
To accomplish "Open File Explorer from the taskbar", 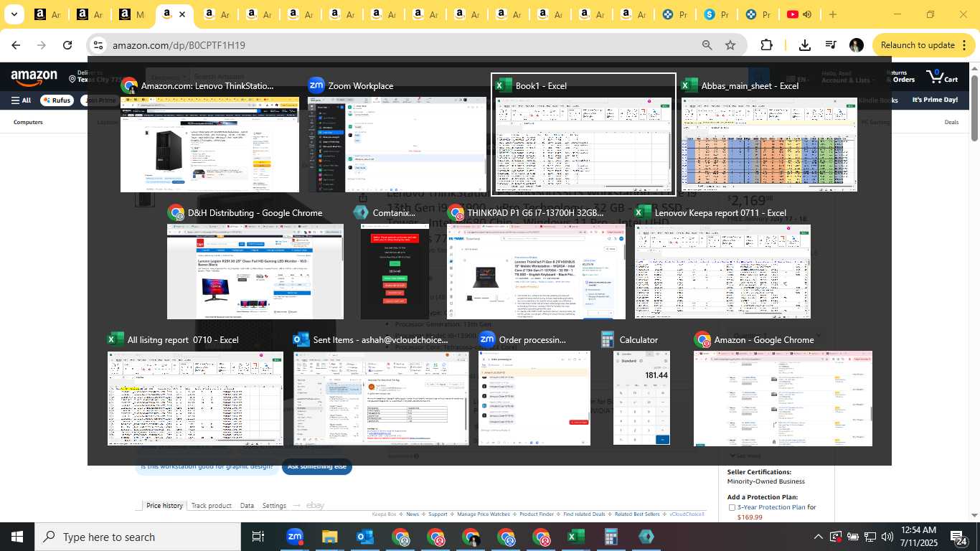I will 329,537.
